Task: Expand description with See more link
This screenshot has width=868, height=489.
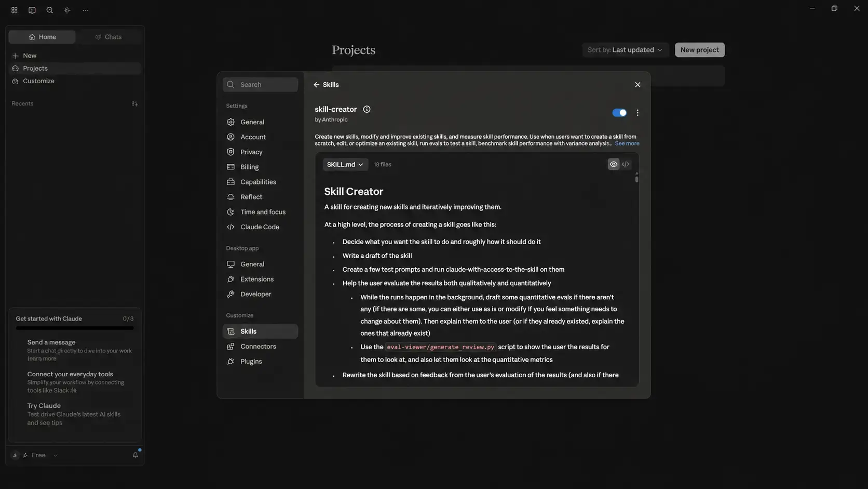Action: (627, 143)
